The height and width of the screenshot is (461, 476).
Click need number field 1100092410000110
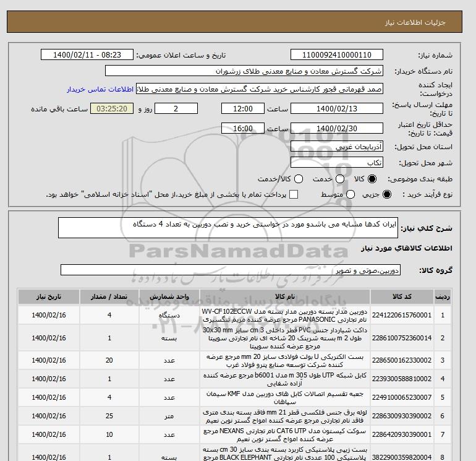[337, 54]
